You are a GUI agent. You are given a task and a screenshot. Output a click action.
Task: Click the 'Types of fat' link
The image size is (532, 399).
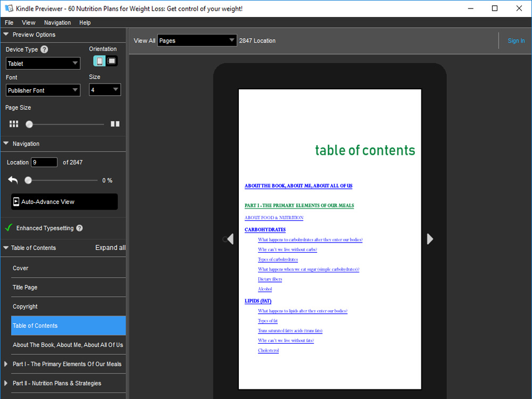268,321
